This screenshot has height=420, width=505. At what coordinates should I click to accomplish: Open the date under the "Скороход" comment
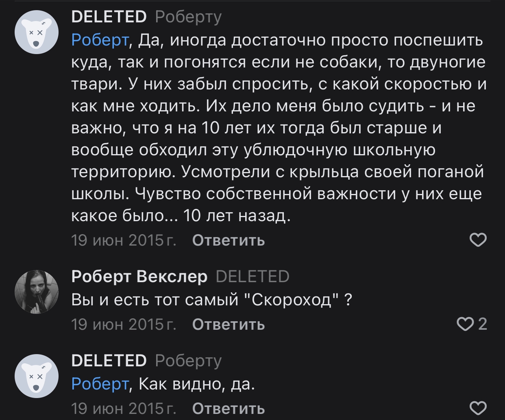tap(124, 324)
